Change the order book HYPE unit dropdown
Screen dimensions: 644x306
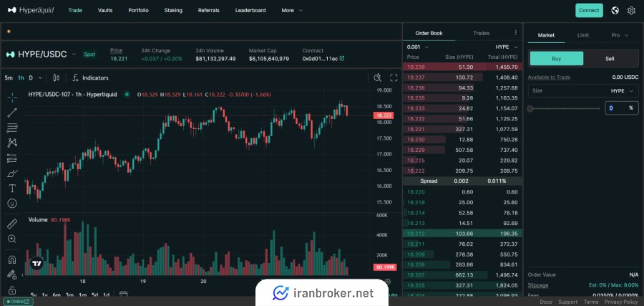[507, 47]
